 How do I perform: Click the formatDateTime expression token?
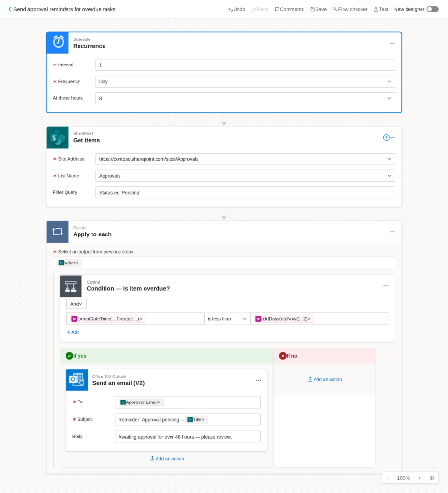[x=107, y=319]
